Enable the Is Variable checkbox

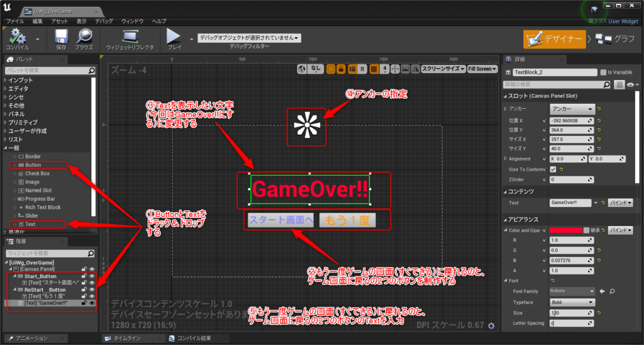[602, 72]
